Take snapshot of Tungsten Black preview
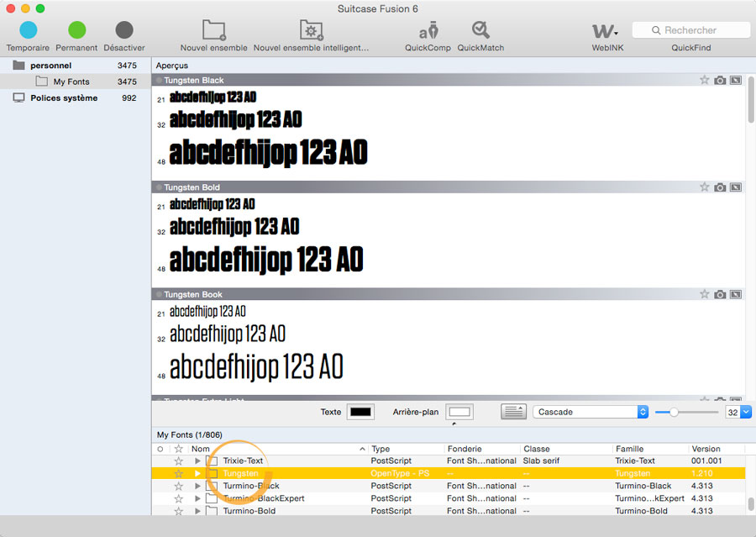The image size is (756, 537). point(720,80)
